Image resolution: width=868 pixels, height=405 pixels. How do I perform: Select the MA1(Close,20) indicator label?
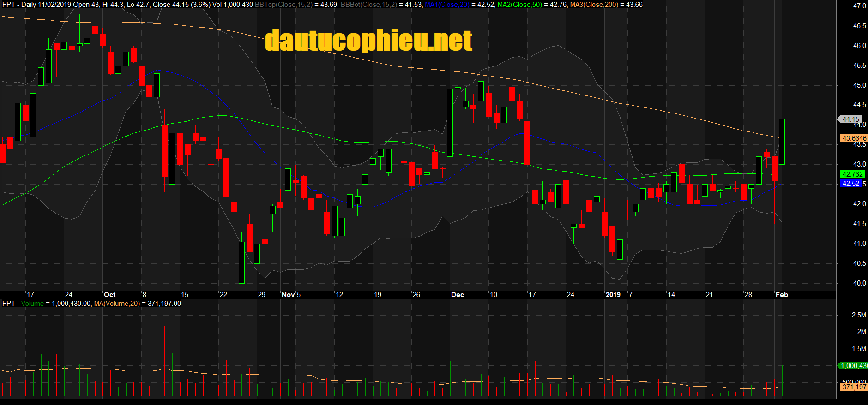click(x=447, y=5)
